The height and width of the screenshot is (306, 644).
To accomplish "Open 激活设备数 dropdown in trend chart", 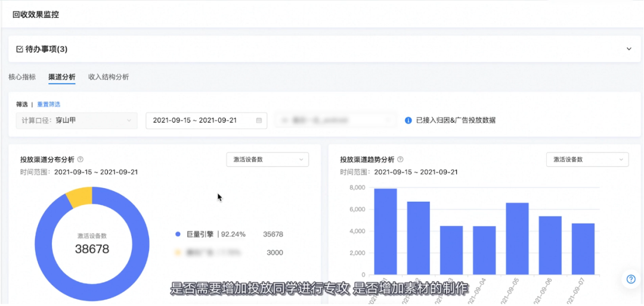I will pyautogui.click(x=587, y=160).
